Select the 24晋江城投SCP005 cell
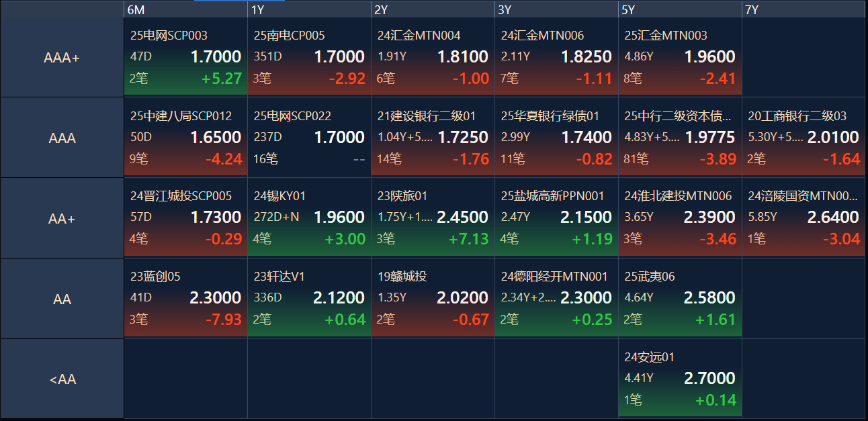This screenshot has width=868, height=421. point(185,218)
